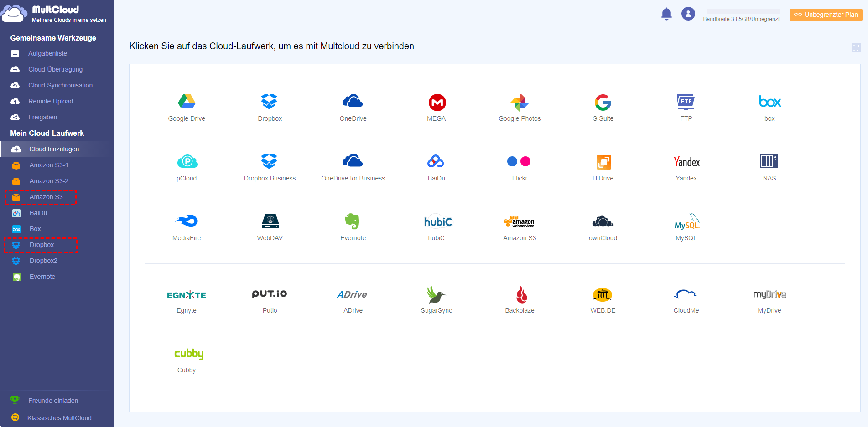Click the MultCloud logo

click(54, 14)
